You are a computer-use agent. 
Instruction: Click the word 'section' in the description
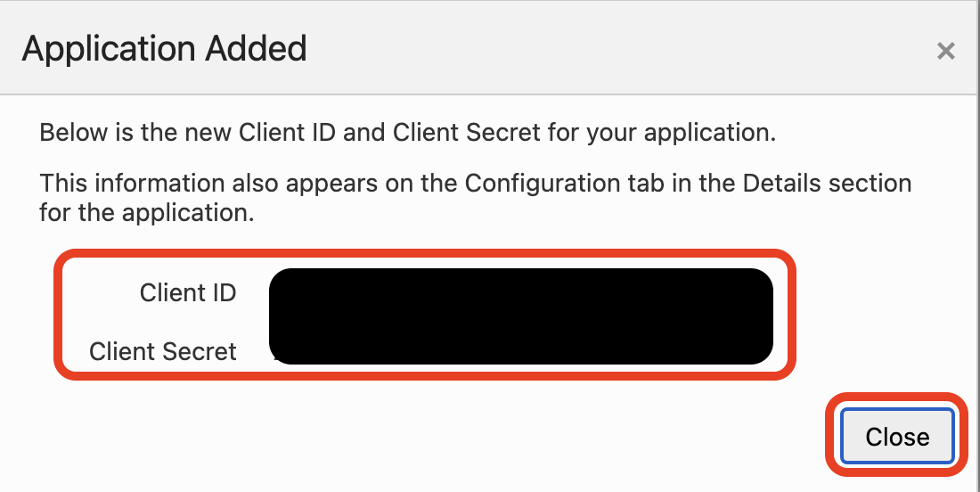click(870, 184)
